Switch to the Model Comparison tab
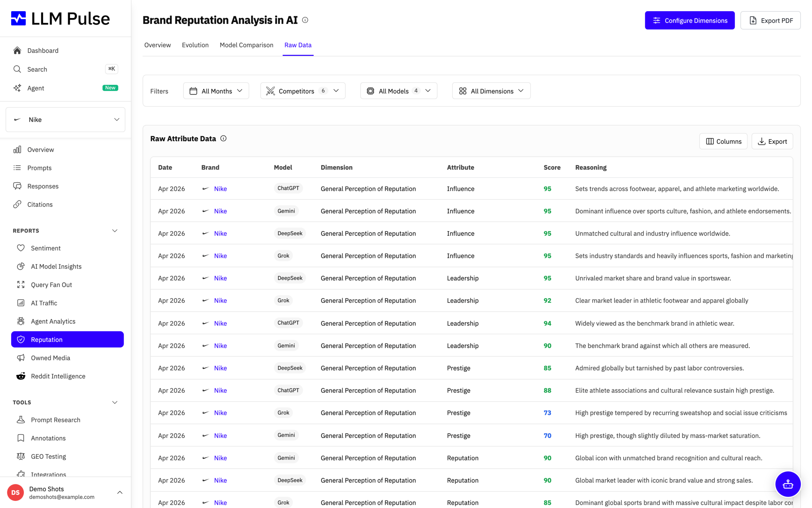Image resolution: width=812 pixels, height=508 pixels. click(246, 45)
